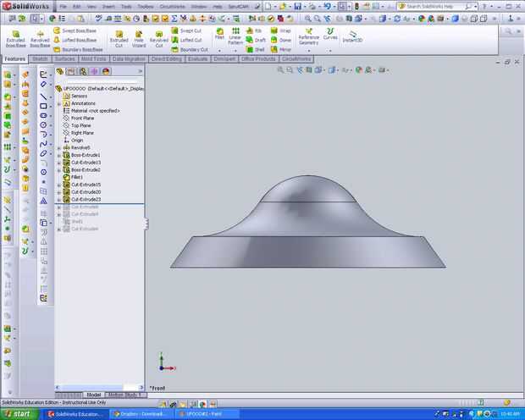Image resolution: width=525 pixels, height=420 pixels.
Task: Open the Insert menu
Action: pos(108,7)
